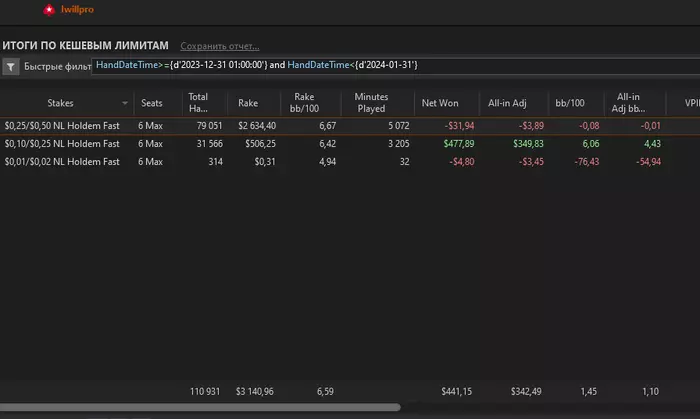Screen dimensions: 700x419
Task: Sort by Rake bb/100 column header
Action: (304, 102)
